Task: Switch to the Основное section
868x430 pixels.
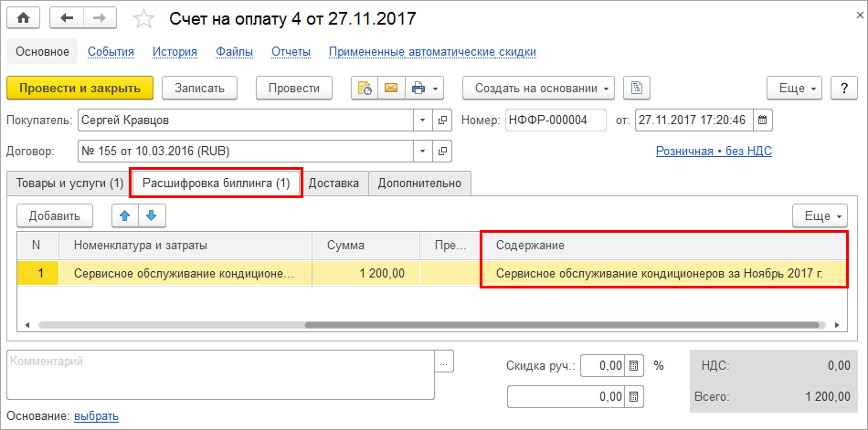Action: 43,52
